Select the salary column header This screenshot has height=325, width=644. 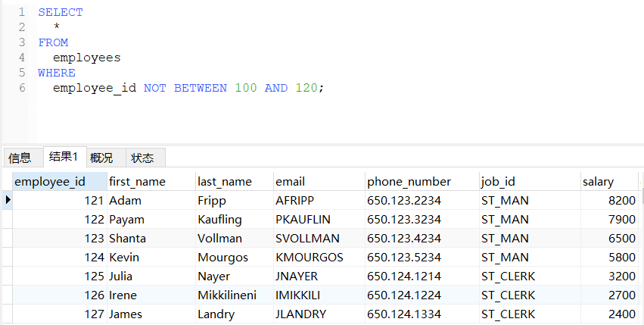pos(598,182)
